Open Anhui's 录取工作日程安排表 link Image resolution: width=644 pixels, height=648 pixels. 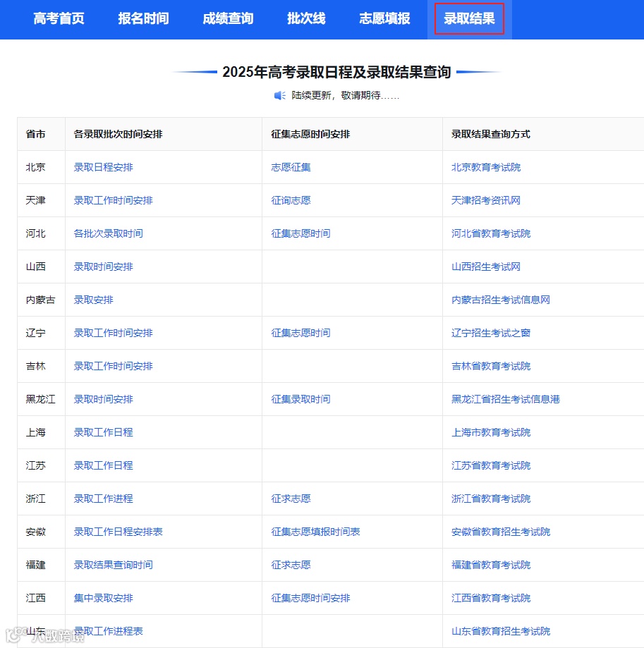point(119,532)
